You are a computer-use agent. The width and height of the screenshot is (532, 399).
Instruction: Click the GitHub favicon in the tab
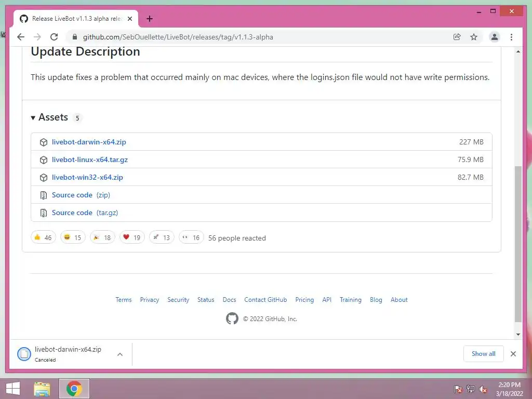click(24, 19)
